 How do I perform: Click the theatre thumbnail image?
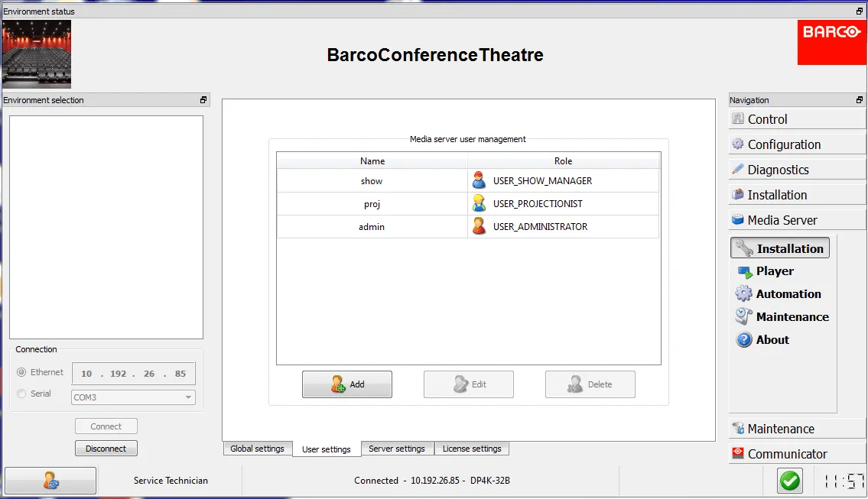point(37,53)
